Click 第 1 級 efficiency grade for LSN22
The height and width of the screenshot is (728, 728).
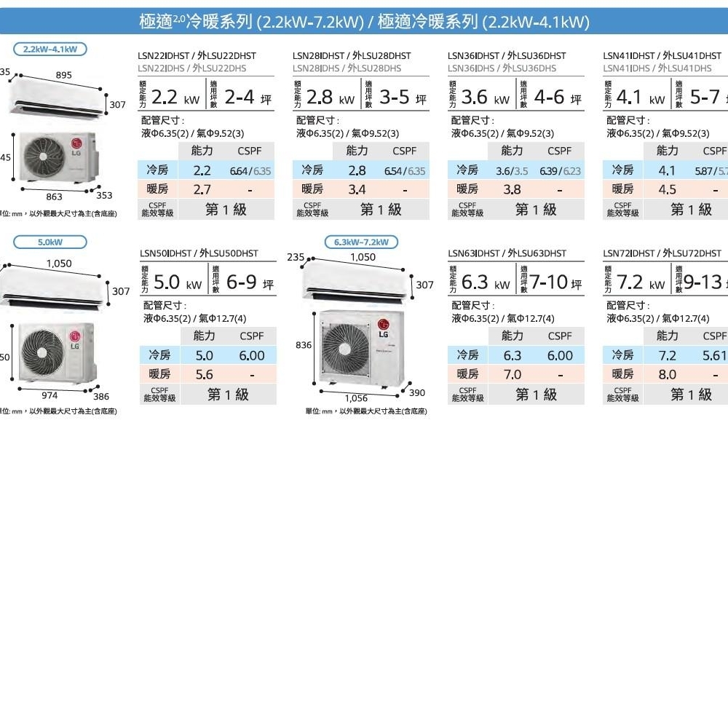[x=226, y=210]
